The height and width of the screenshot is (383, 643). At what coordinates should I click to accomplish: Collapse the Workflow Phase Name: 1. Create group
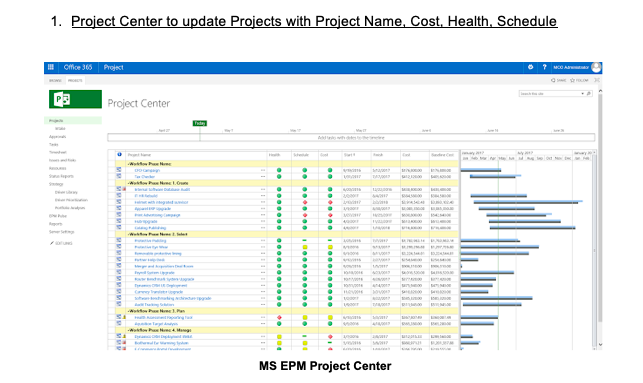point(128,183)
